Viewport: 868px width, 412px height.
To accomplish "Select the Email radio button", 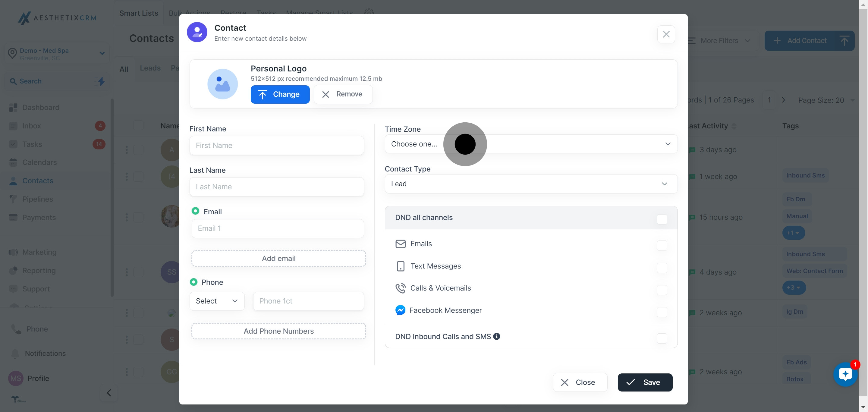I will [x=195, y=211].
